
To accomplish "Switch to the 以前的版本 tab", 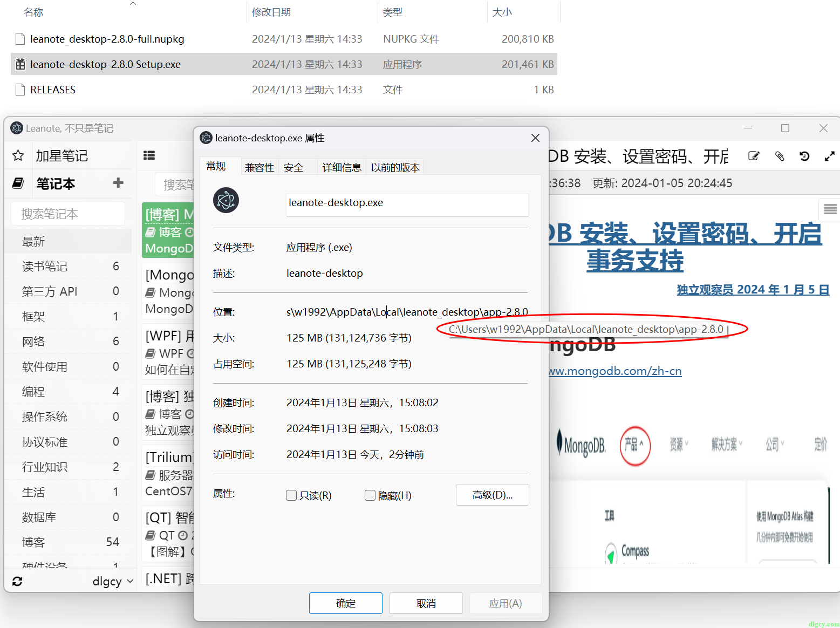I will coord(395,167).
